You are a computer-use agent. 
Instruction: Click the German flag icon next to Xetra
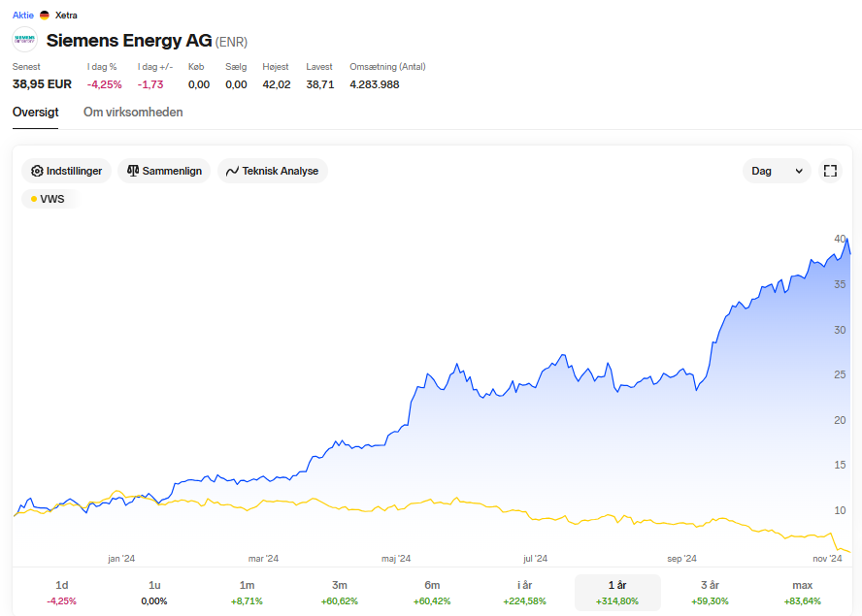[45, 16]
